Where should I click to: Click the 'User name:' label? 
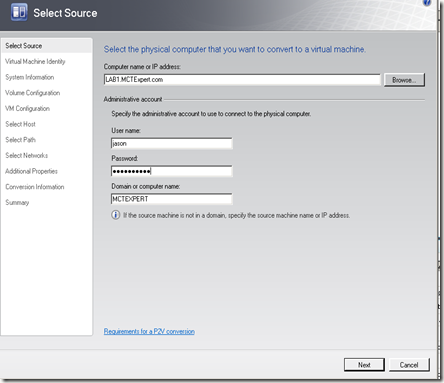126,131
